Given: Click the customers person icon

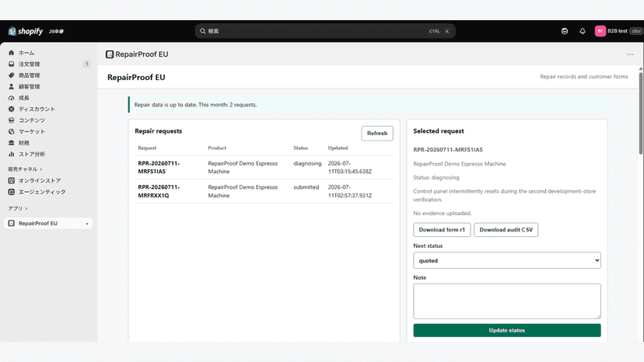Looking at the screenshot, I should point(12,86).
